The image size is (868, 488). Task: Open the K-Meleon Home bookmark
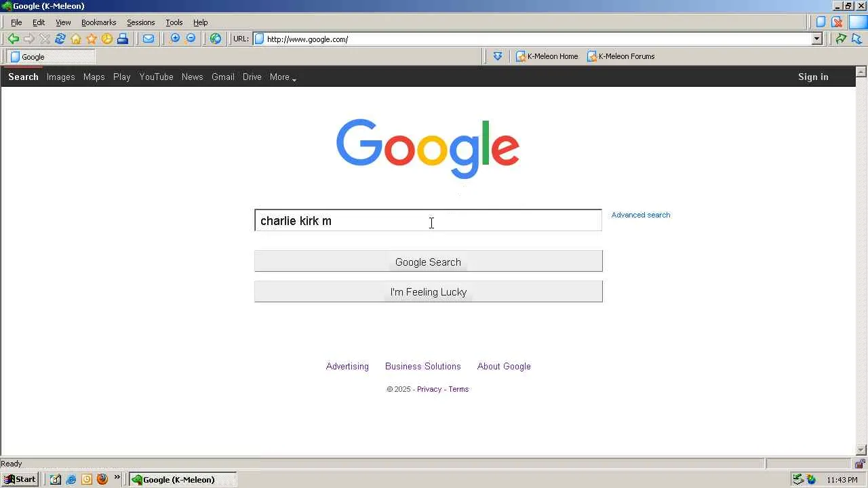pyautogui.click(x=547, y=56)
